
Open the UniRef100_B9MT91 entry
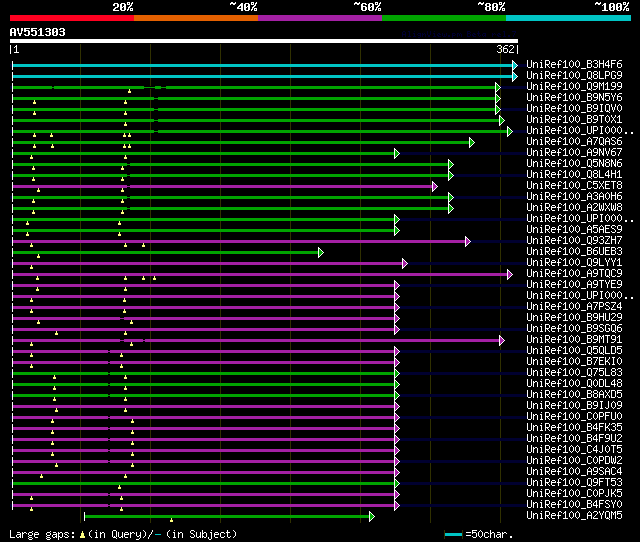click(574, 340)
